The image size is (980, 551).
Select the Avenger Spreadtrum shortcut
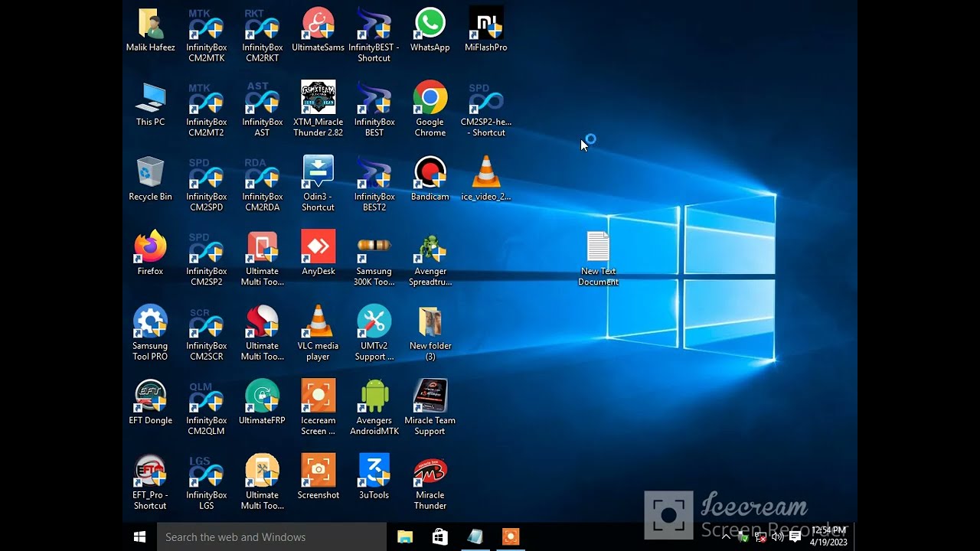coord(430,259)
